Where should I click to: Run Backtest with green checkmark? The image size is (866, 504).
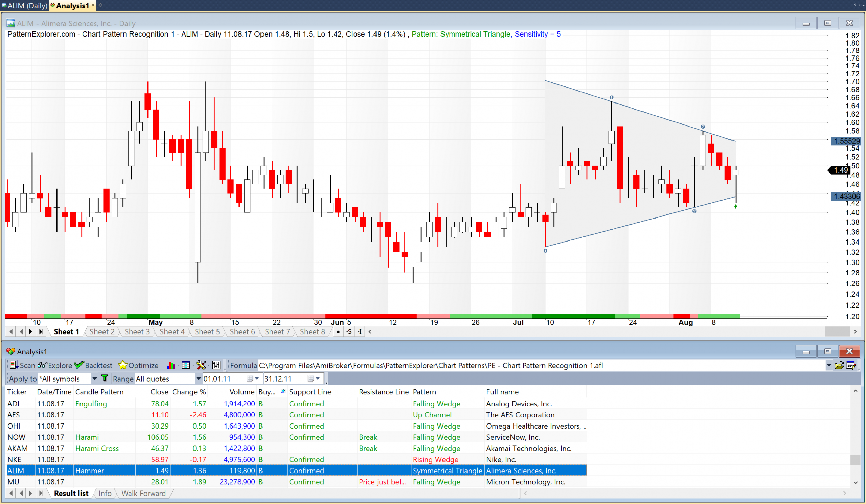[x=93, y=365]
